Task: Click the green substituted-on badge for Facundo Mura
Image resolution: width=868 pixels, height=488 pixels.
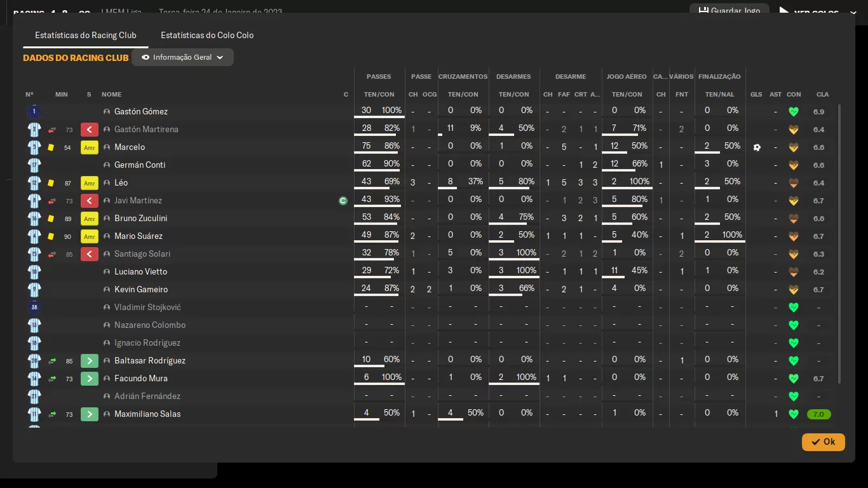Action: pyautogui.click(x=90, y=379)
